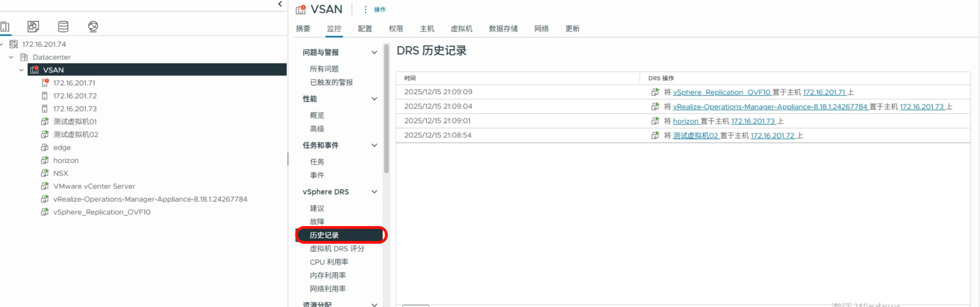
Task: Switch to the 虚拟机 tab
Action: [461, 29]
